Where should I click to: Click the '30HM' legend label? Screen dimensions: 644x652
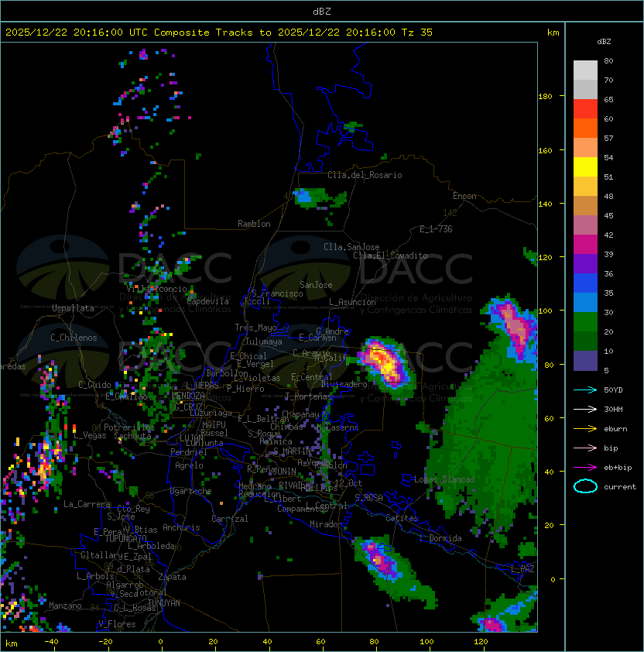[x=613, y=410]
